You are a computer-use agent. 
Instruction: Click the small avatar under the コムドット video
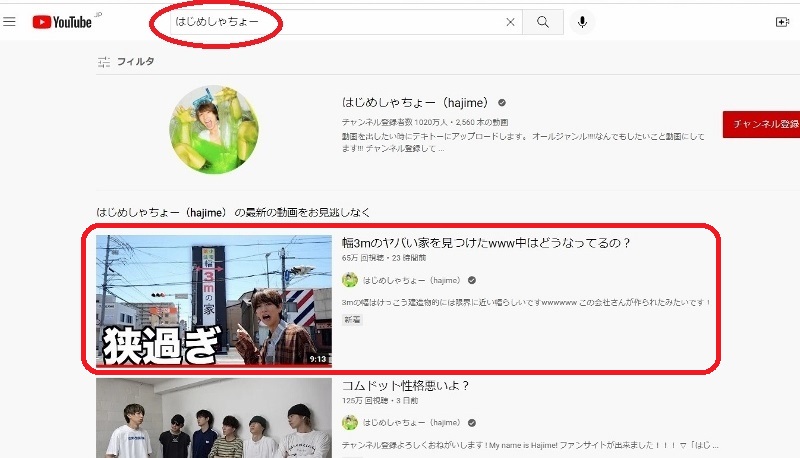click(349, 422)
